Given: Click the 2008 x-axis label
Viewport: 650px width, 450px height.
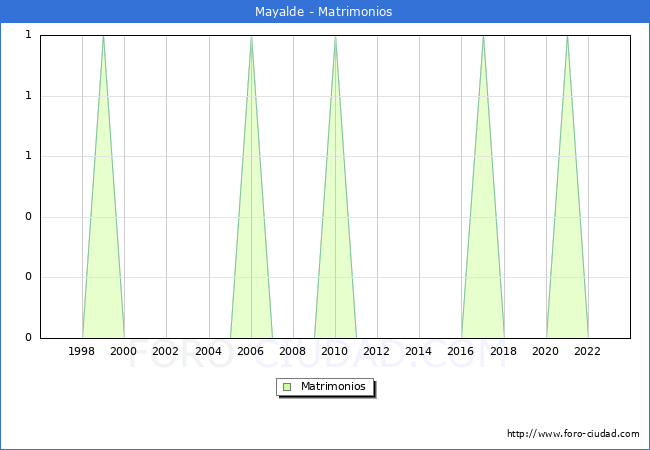Looking at the screenshot, I should click(293, 351).
